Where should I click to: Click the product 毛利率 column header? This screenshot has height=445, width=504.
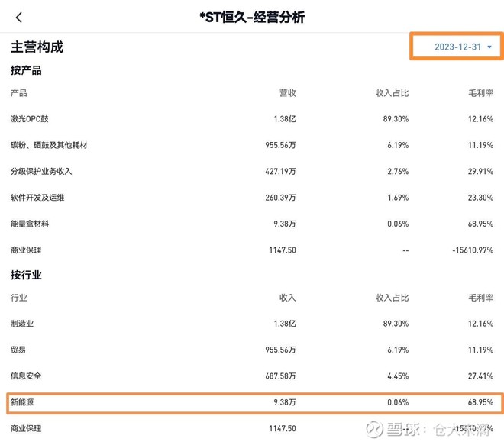[x=480, y=93]
